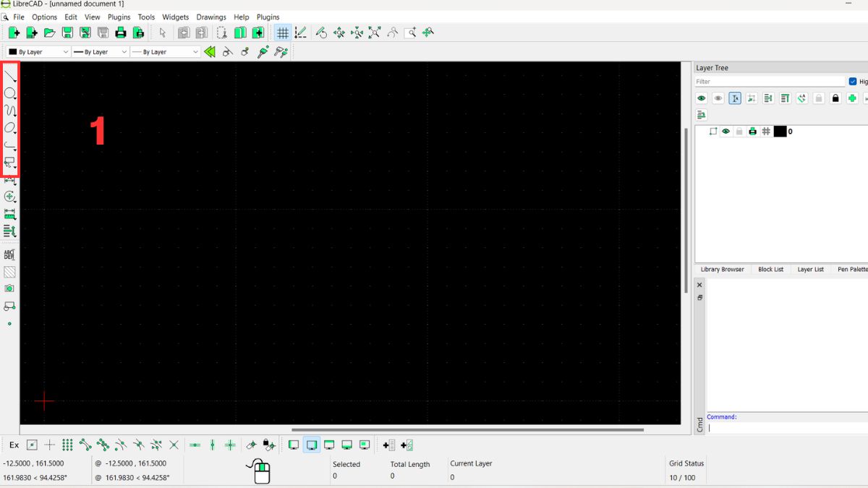The image size is (868, 488).
Task: Open the Tools menu
Action: [x=146, y=17]
